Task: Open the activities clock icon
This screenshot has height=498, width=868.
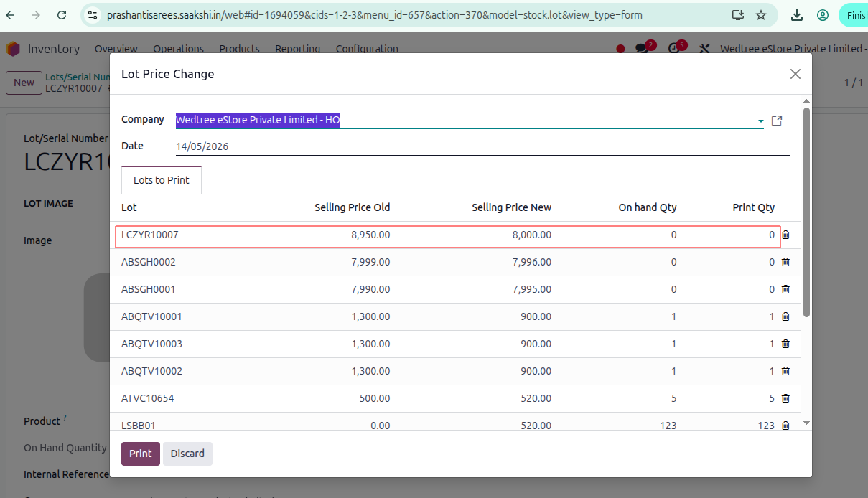Action: [x=673, y=49]
